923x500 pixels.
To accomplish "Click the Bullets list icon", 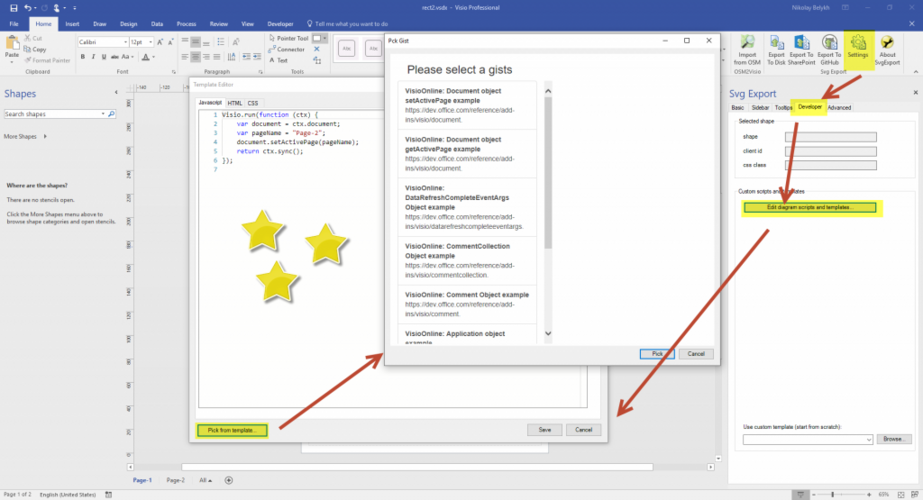I will tap(221, 42).
